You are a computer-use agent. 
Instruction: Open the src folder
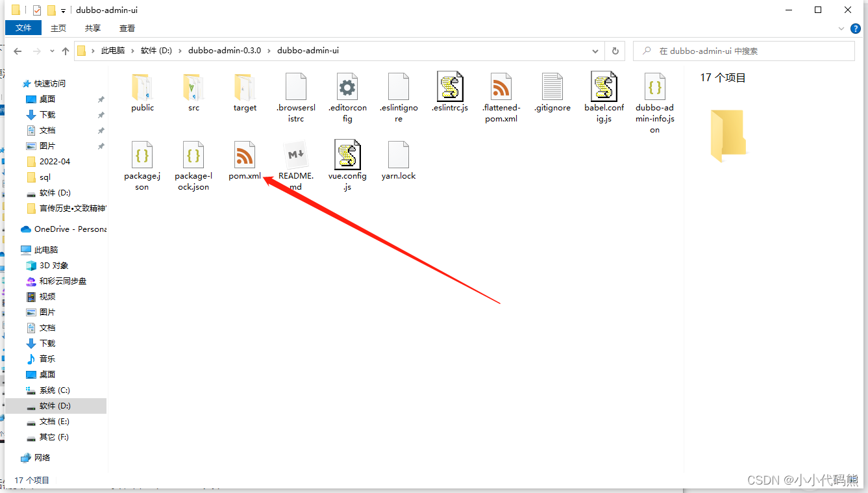[x=193, y=92]
